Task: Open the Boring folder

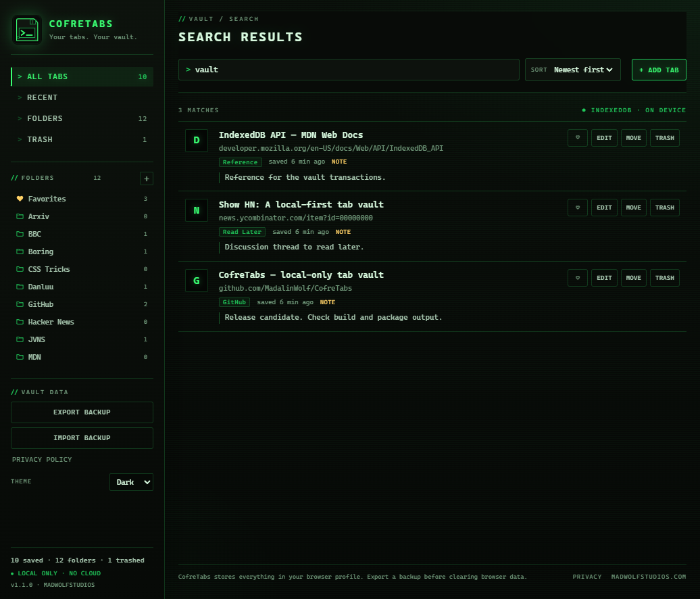Action: 82,251
